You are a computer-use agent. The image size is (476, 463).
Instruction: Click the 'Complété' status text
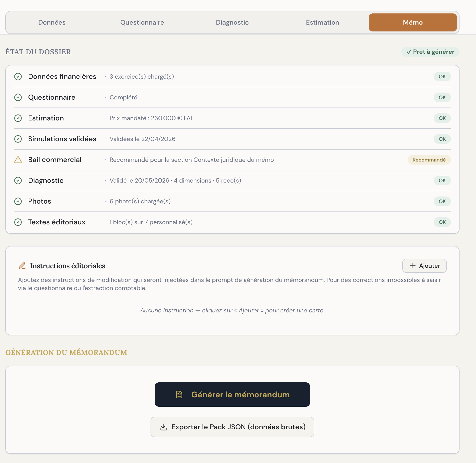pos(123,97)
